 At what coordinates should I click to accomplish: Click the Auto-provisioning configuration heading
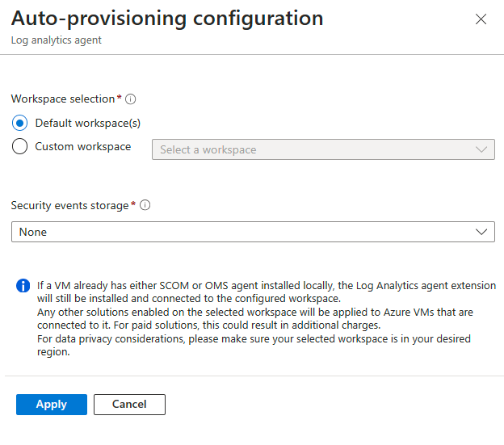tap(167, 19)
